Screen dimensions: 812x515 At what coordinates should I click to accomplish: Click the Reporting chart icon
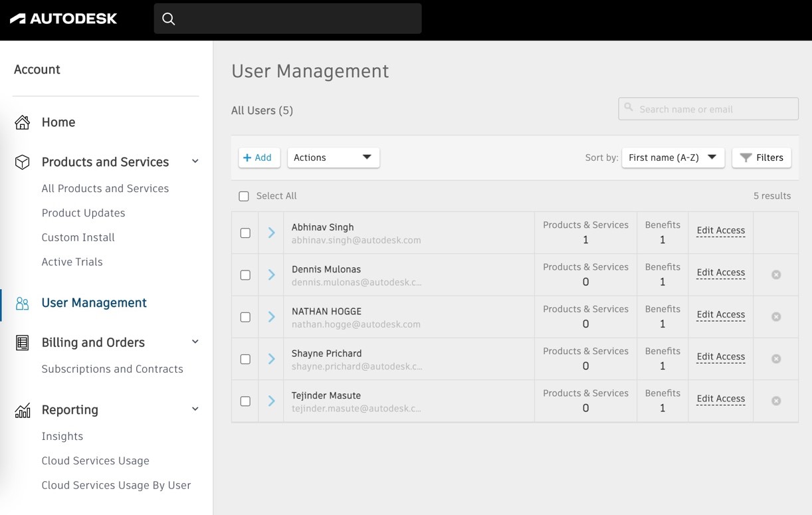[x=23, y=410]
